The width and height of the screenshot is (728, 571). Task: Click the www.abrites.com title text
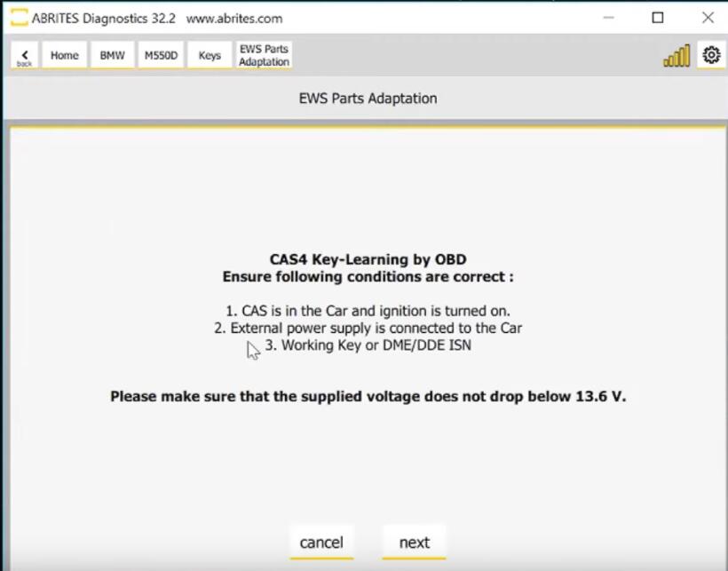pyautogui.click(x=234, y=19)
